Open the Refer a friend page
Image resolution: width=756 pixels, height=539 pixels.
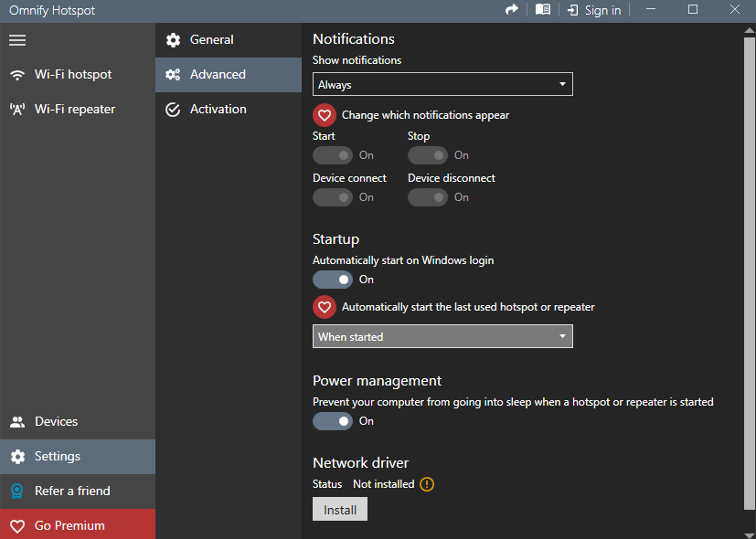(x=78, y=491)
